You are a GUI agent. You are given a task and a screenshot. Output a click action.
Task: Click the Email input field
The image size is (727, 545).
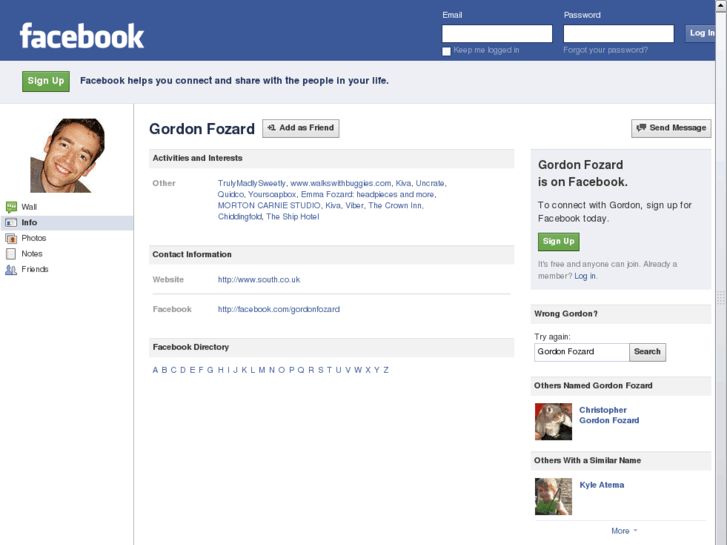pos(497,33)
